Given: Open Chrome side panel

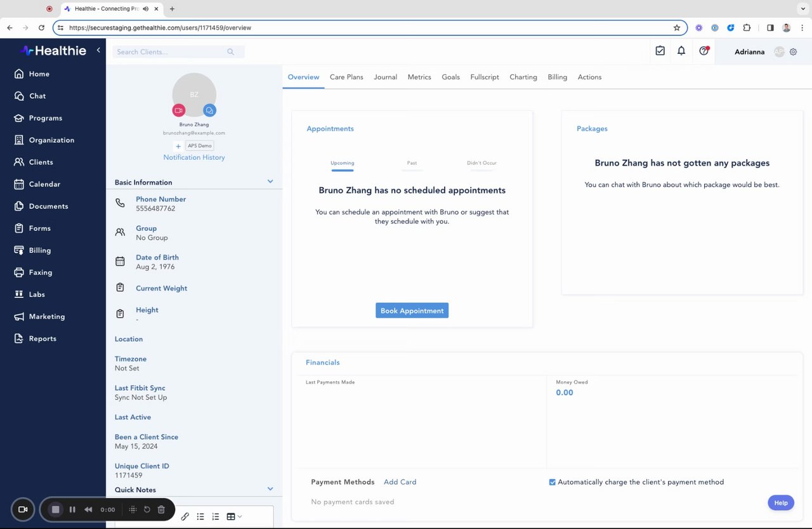Looking at the screenshot, I should [x=770, y=28].
